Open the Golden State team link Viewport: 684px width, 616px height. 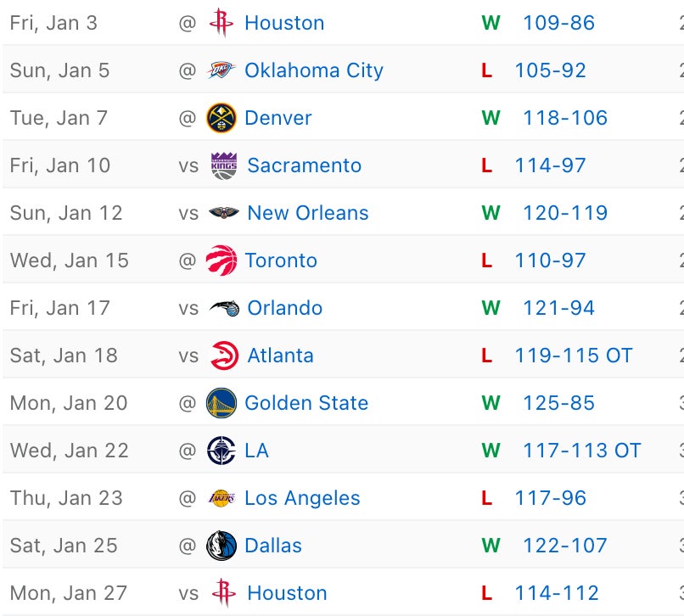pos(306,403)
